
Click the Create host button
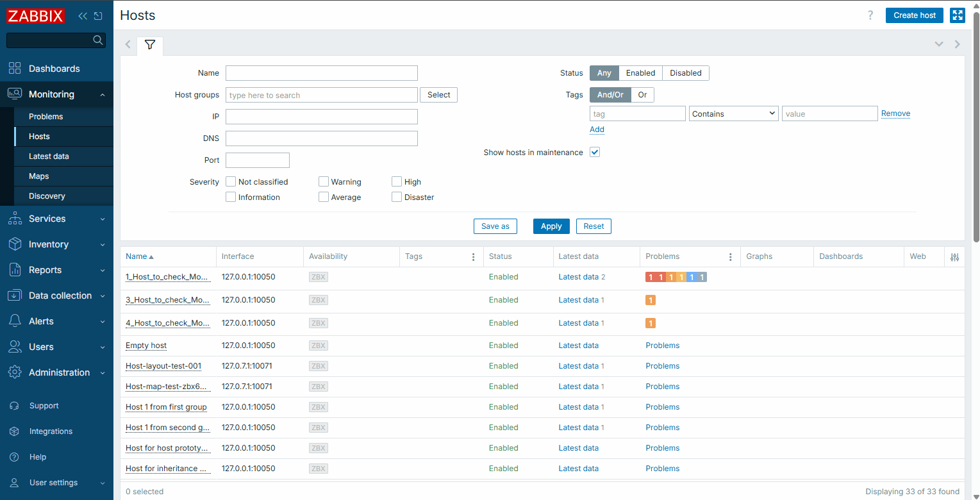[x=914, y=15]
